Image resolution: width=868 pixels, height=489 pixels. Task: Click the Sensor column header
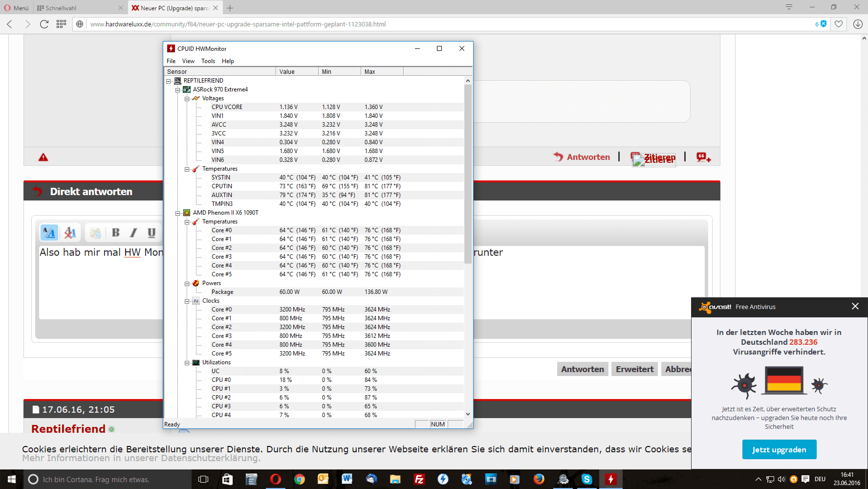point(220,71)
